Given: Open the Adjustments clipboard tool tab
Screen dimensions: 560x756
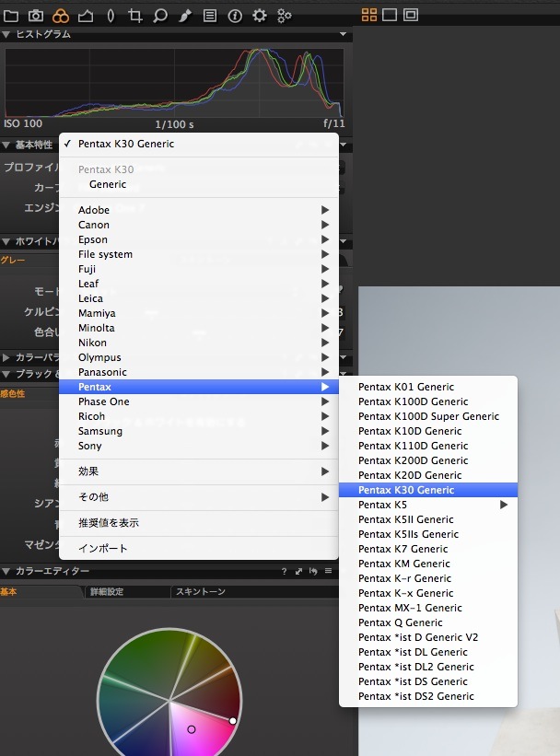Looking at the screenshot, I should point(210,16).
